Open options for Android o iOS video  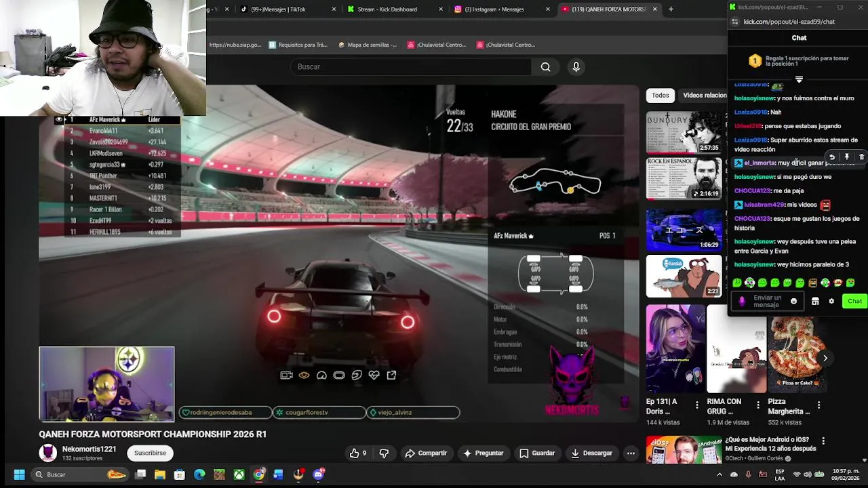pyautogui.click(x=823, y=441)
